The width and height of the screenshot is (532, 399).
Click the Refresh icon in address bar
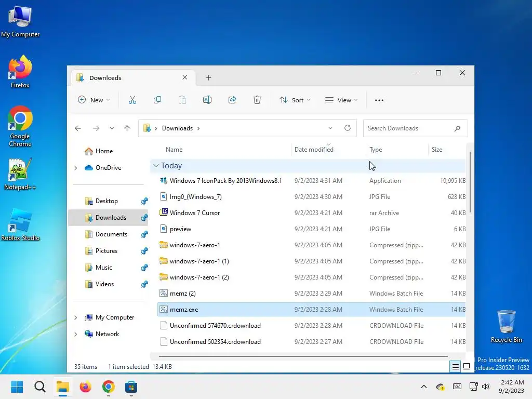348,128
